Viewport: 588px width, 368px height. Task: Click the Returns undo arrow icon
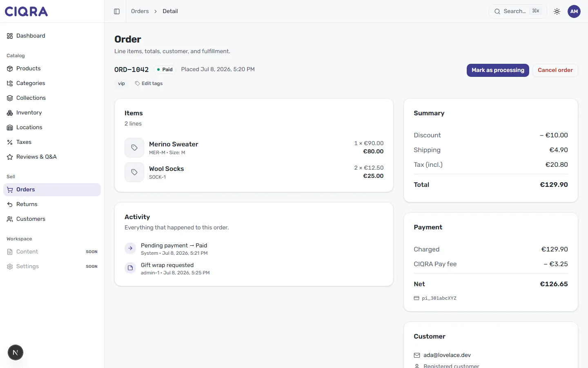[10, 204]
